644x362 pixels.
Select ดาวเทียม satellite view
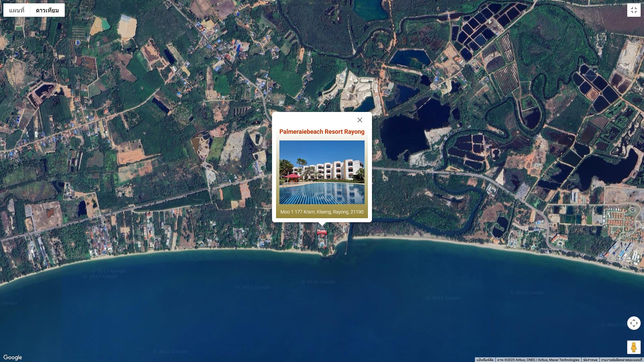47,10
